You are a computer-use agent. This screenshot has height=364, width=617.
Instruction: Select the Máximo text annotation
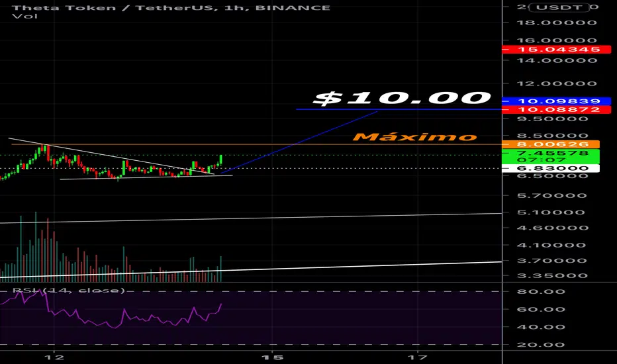(414, 137)
